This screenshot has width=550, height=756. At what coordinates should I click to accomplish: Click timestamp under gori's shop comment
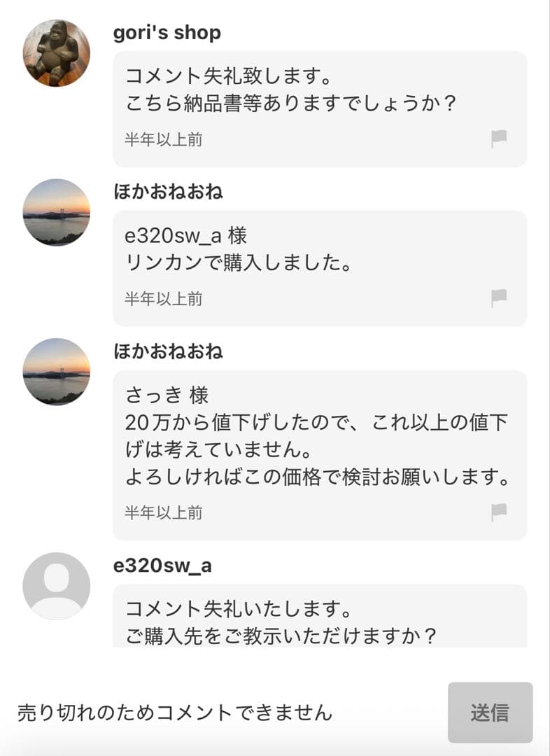[x=164, y=139]
